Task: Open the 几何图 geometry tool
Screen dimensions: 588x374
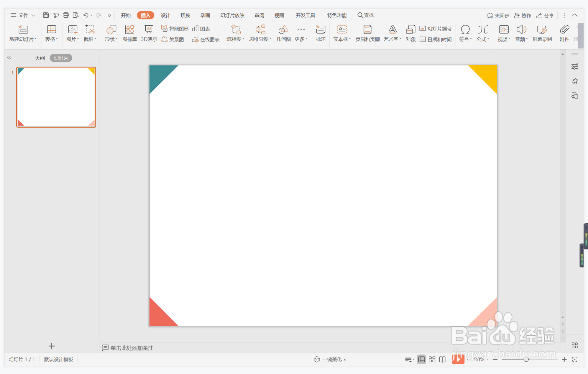Action: (283, 34)
